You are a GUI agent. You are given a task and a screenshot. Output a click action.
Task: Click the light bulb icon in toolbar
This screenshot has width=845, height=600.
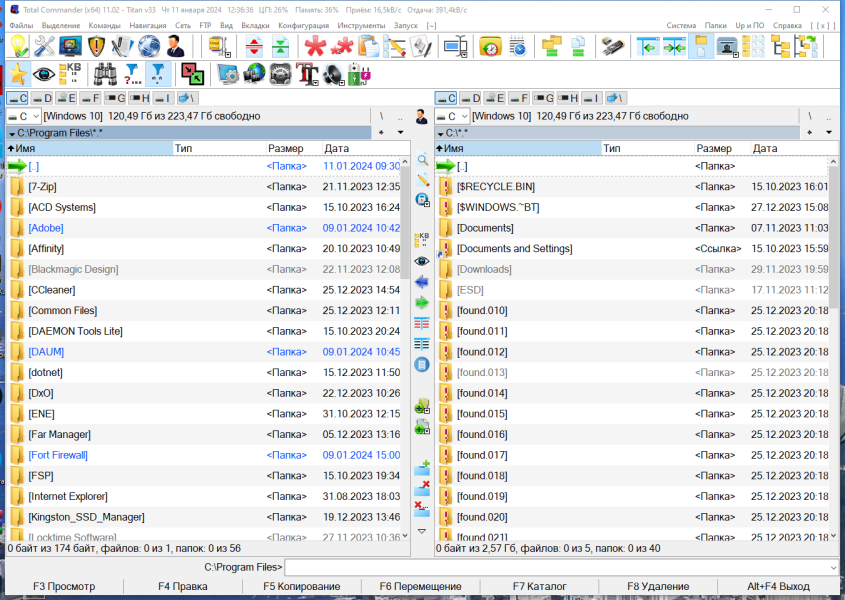(x=18, y=46)
